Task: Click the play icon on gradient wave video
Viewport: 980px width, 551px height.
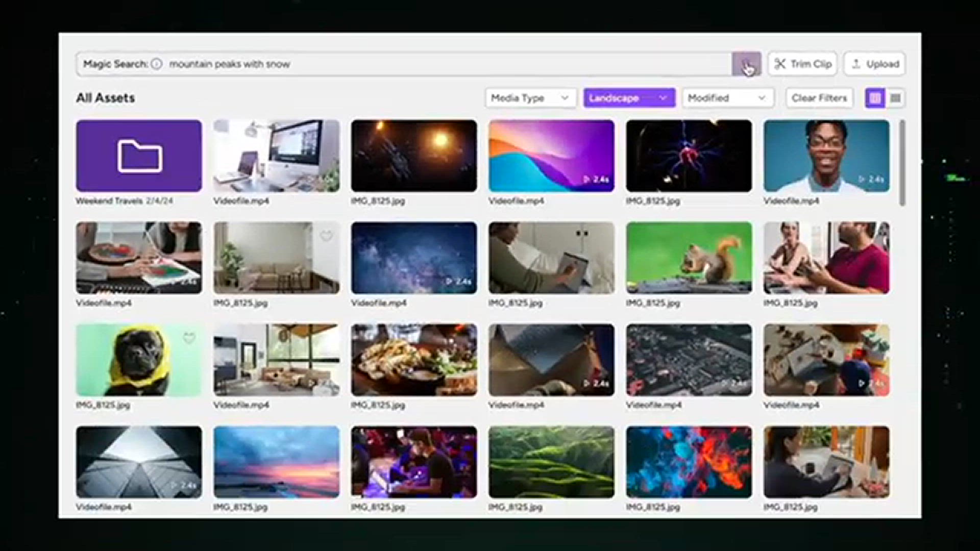Action: pos(586,180)
